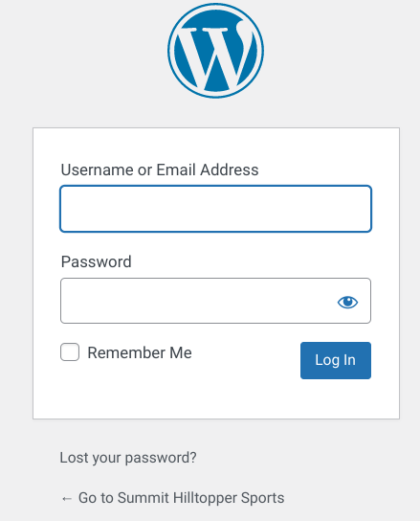Screen dimensions: 420x521
Task: Enable staying signed in with Remember Me
Action: coord(70,352)
